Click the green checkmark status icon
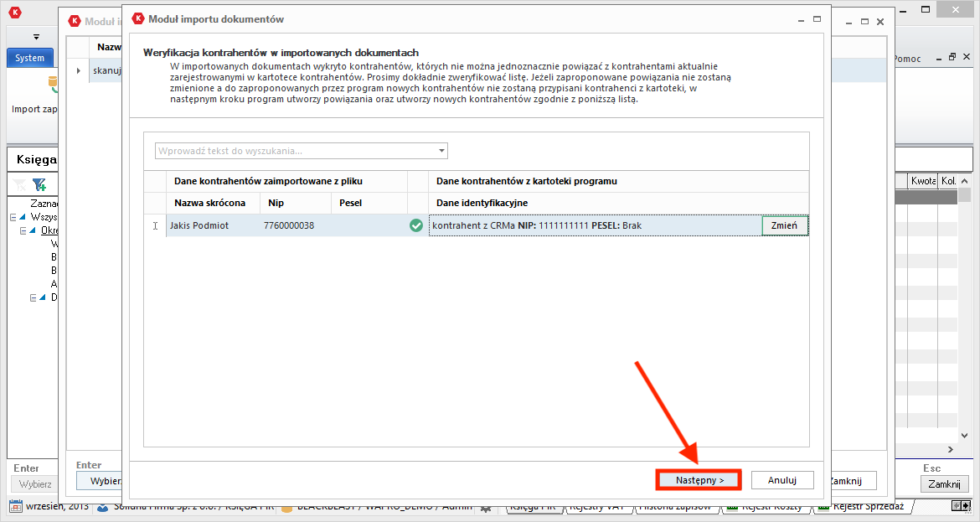The width and height of the screenshot is (980, 522). coord(416,225)
